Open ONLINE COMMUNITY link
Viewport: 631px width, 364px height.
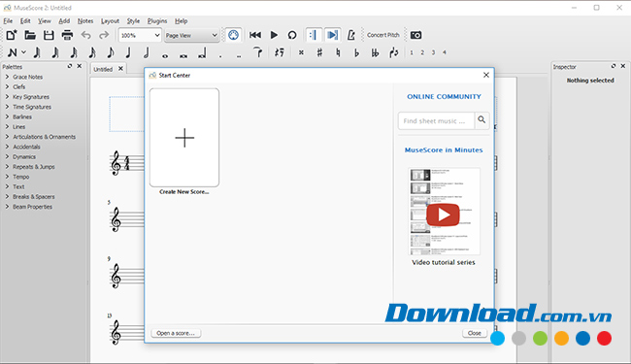(x=444, y=96)
